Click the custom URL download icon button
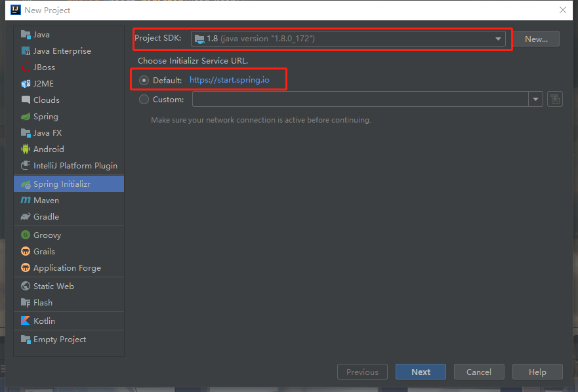The width and height of the screenshot is (578, 392). click(555, 99)
